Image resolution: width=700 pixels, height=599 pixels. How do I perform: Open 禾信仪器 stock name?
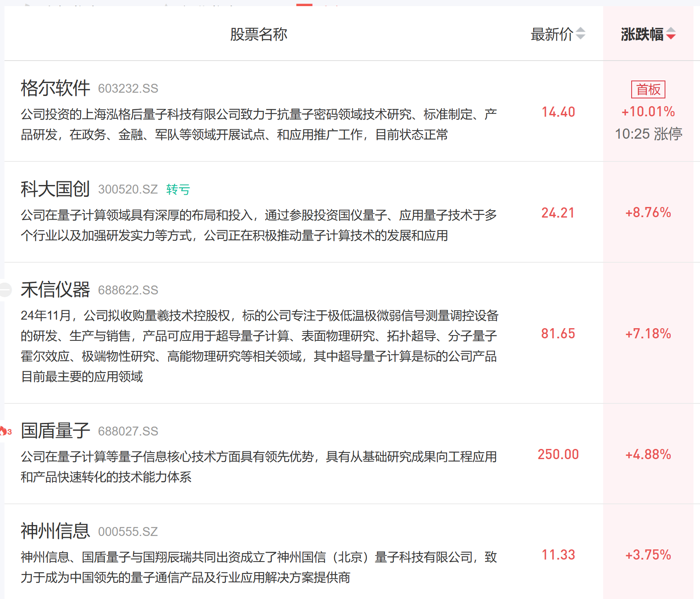click(55, 290)
